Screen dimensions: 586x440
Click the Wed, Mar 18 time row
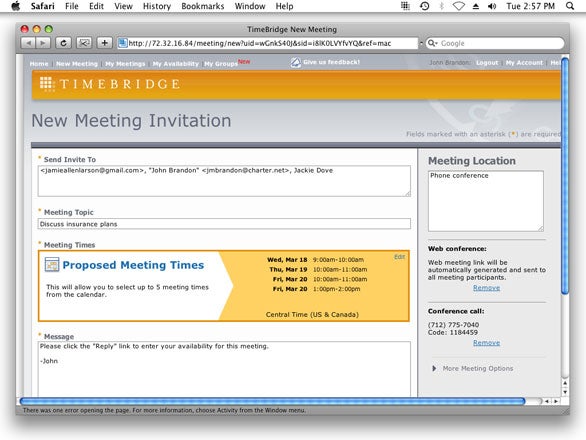tap(315, 259)
